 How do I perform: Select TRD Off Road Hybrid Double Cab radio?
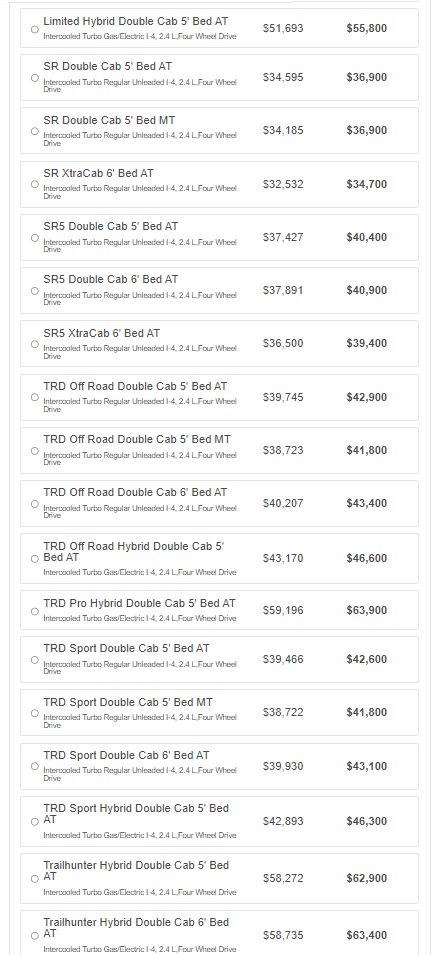35,559
